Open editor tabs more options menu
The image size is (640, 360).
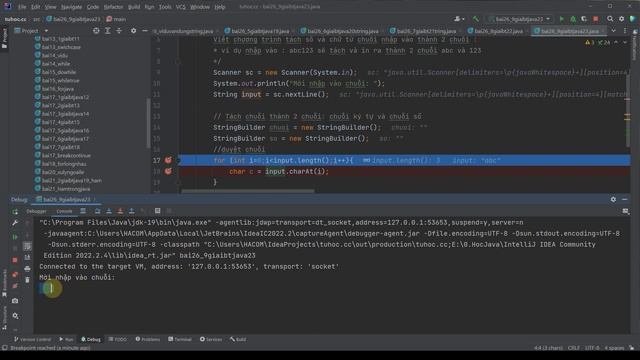[625, 31]
